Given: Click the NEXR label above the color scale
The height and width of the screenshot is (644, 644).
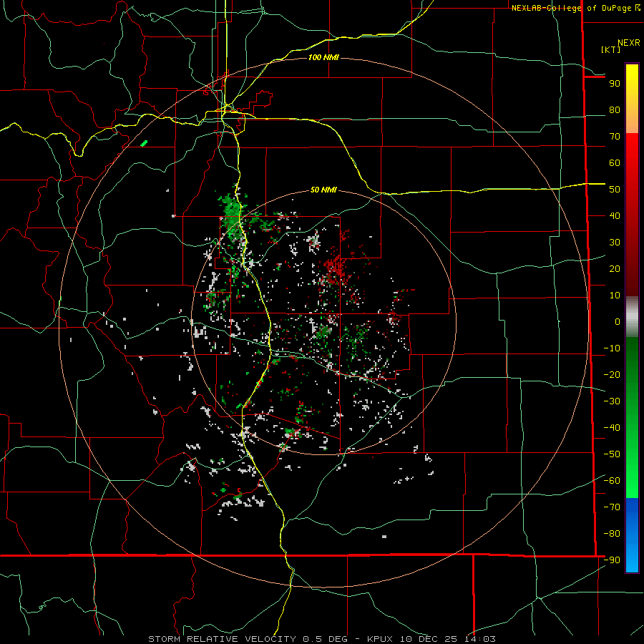Looking at the screenshot, I should pyautogui.click(x=629, y=43).
